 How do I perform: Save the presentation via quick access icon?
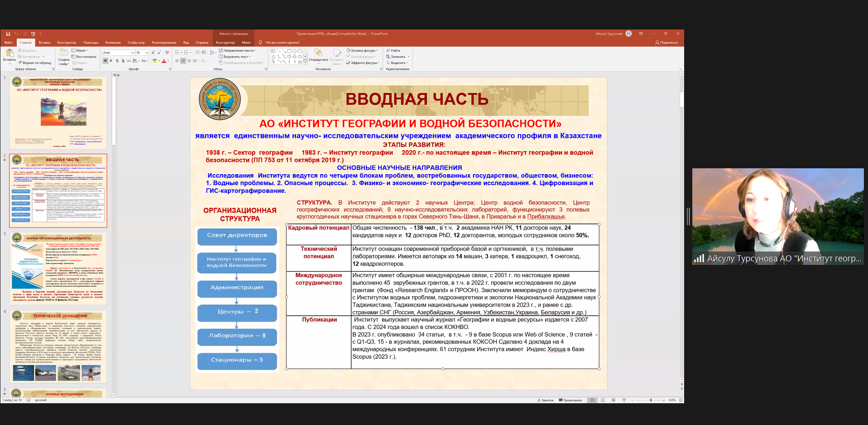[x=8, y=34]
